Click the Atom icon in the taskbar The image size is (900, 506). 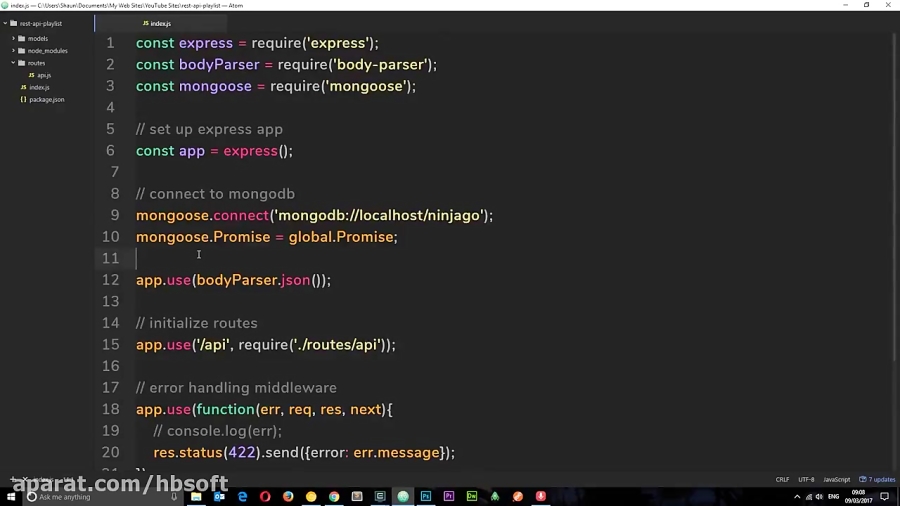403,497
